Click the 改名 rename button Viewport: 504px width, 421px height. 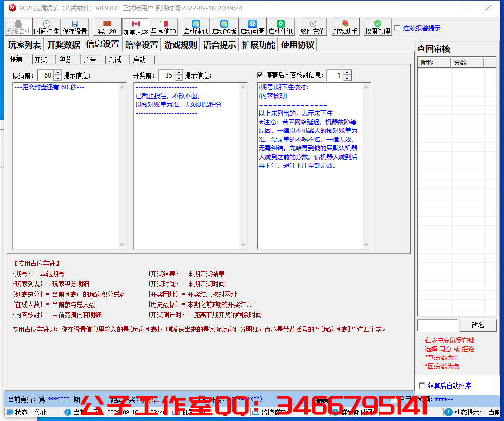pyautogui.click(x=478, y=325)
